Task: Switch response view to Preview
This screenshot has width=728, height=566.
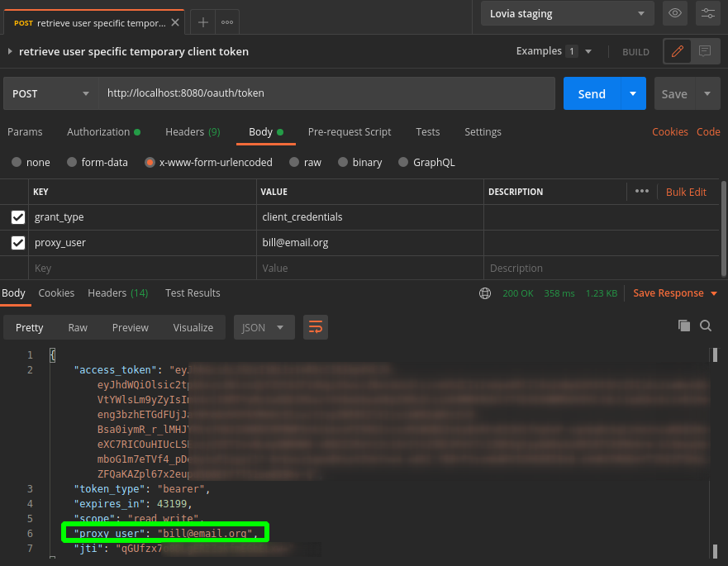Action: (x=130, y=327)
